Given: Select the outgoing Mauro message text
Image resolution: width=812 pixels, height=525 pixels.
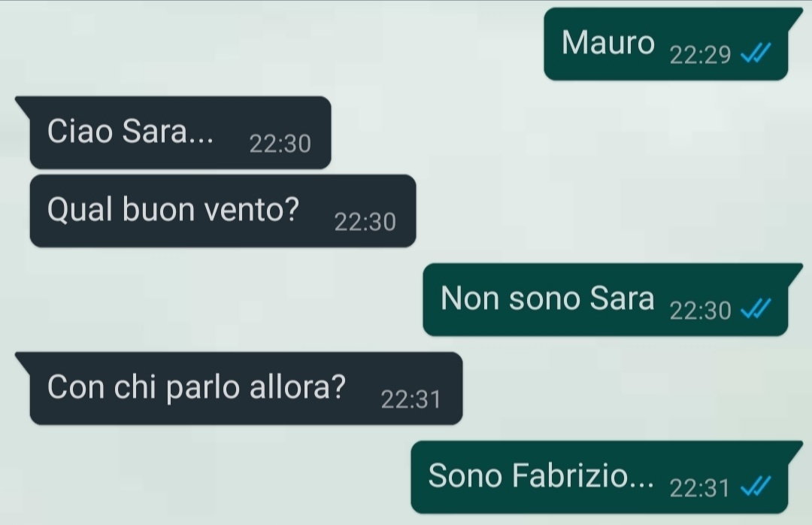Looking at the screenshot, I should pyautogui.click(x=608, y=43).
